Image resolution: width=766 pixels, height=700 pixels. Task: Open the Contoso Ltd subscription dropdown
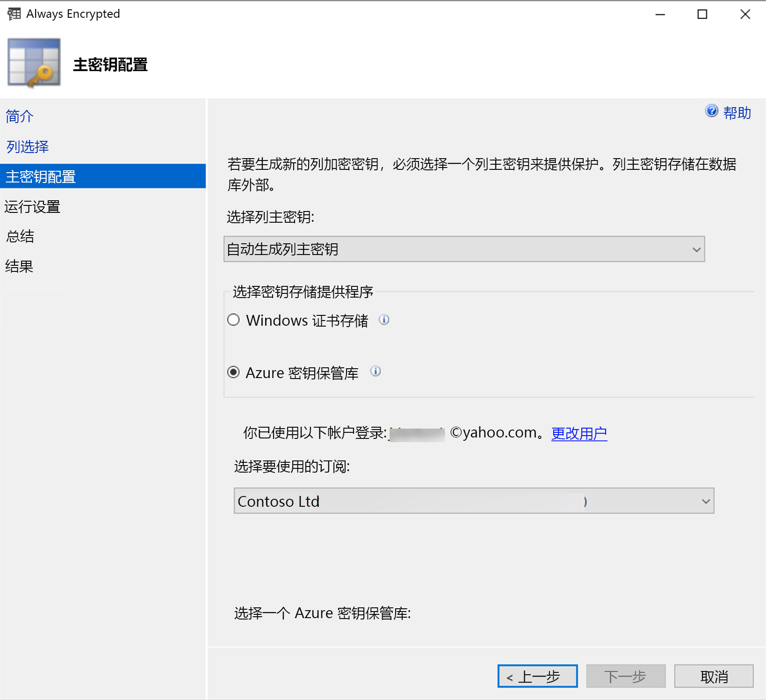click(706, 501)
